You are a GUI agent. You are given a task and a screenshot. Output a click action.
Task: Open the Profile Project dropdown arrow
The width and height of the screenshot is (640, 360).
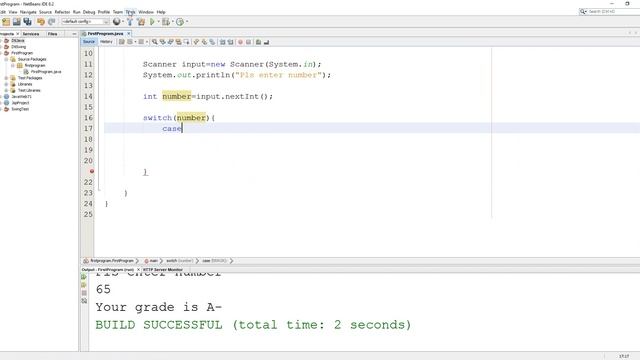pyautogui.click(x=187, y=22)
